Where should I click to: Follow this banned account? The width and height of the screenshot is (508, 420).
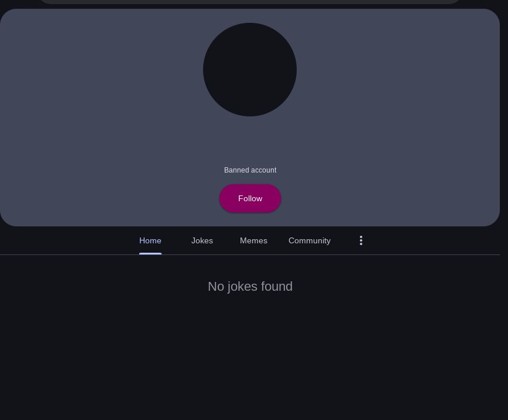point(250,198)
